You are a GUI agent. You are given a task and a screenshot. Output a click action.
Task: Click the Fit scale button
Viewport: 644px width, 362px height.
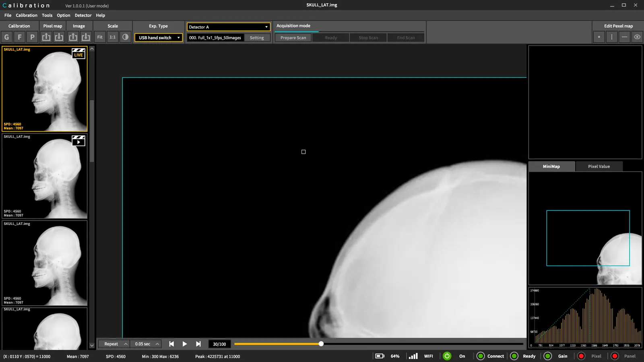pos(100,37)
